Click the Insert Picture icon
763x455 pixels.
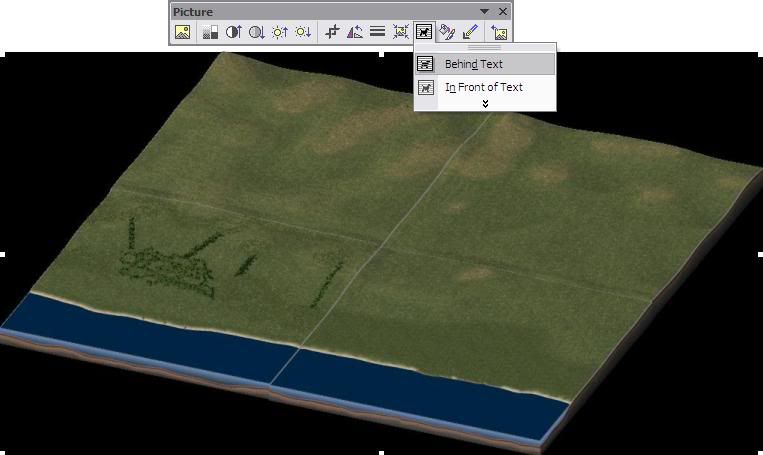(x=182, y=32)
